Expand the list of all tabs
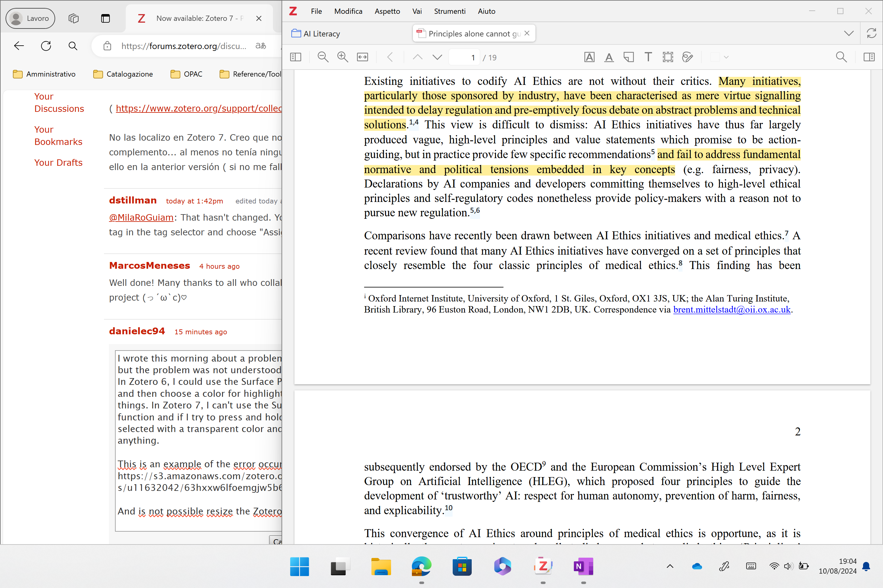The image size is (883, 588). (x=849, y=34)
